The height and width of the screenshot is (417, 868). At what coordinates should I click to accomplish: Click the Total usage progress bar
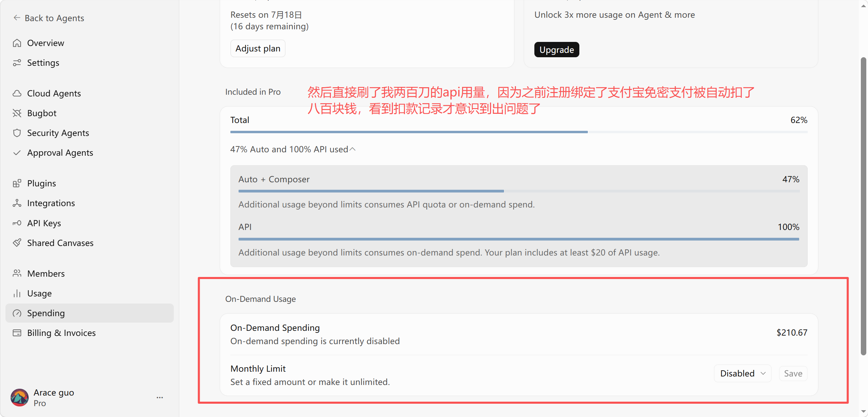click(519, 132)
